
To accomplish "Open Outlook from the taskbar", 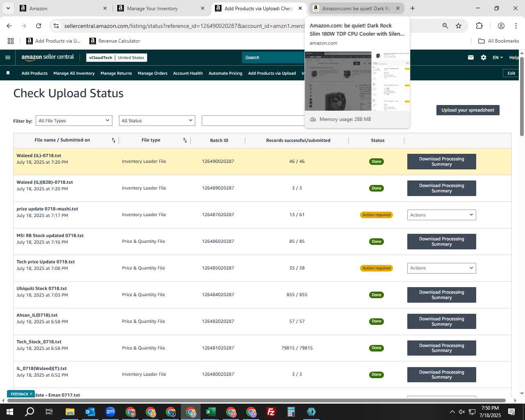I will click(x=90, y=412).
